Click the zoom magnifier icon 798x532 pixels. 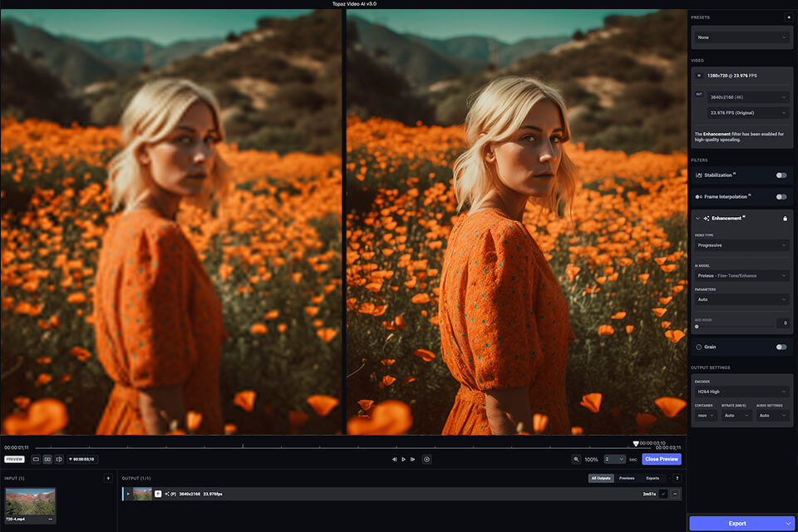(576, 459)
